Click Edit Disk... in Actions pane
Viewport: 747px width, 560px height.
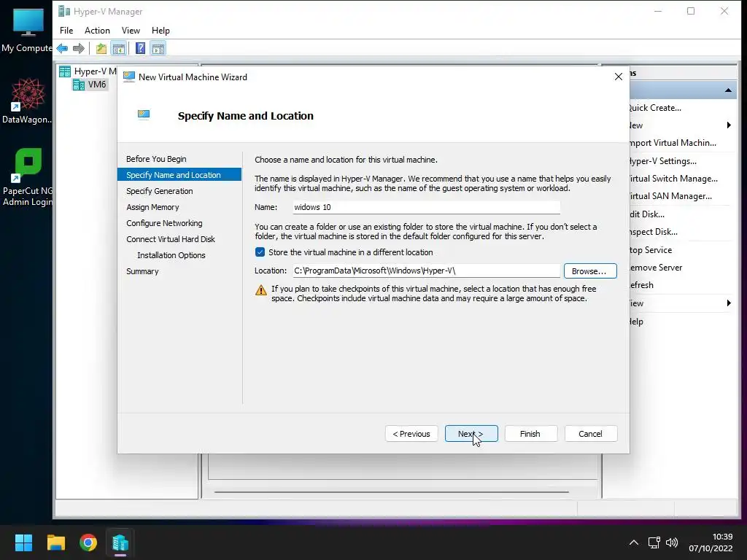tap(647, 214)
